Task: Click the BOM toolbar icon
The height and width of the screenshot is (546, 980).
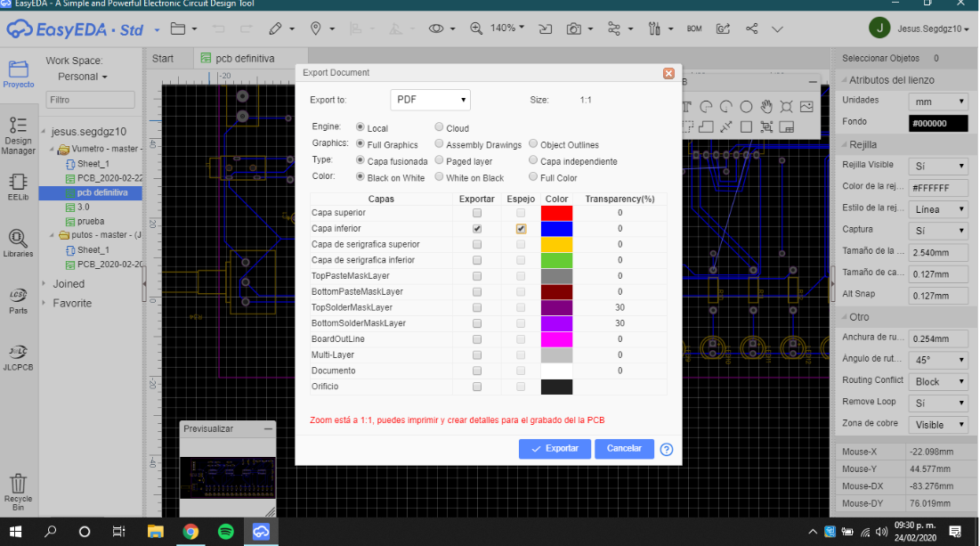Action: 694,29
